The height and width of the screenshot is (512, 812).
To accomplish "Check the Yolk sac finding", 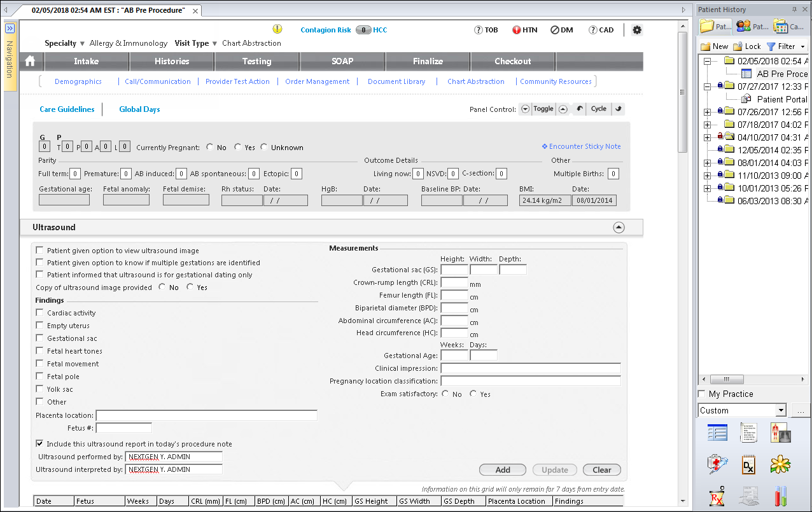I will click(40, 389).
